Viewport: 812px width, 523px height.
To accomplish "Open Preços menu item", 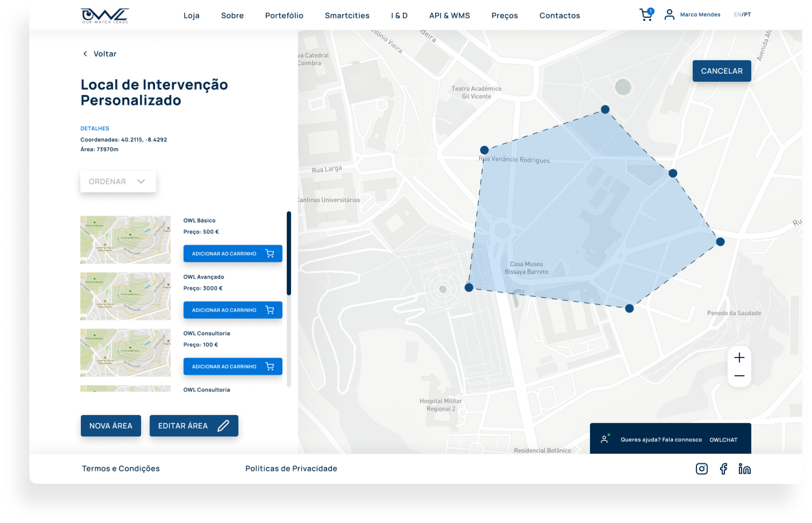I will coord(504,15).
